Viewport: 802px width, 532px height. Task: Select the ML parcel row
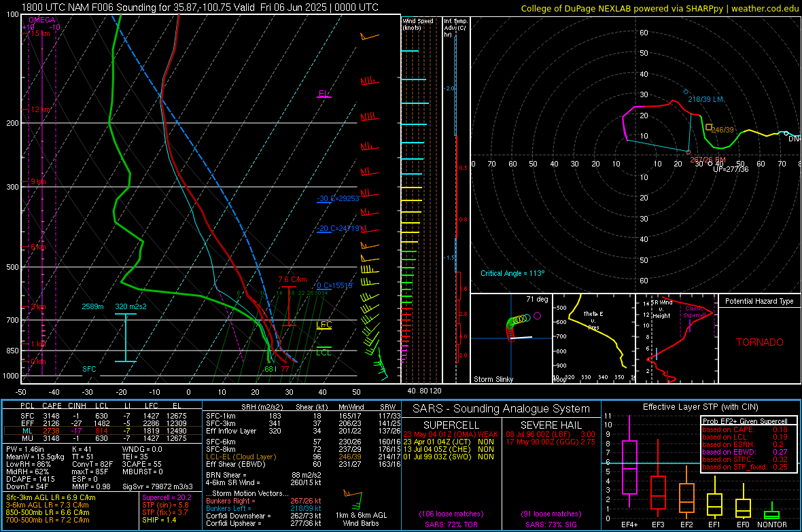103,431
